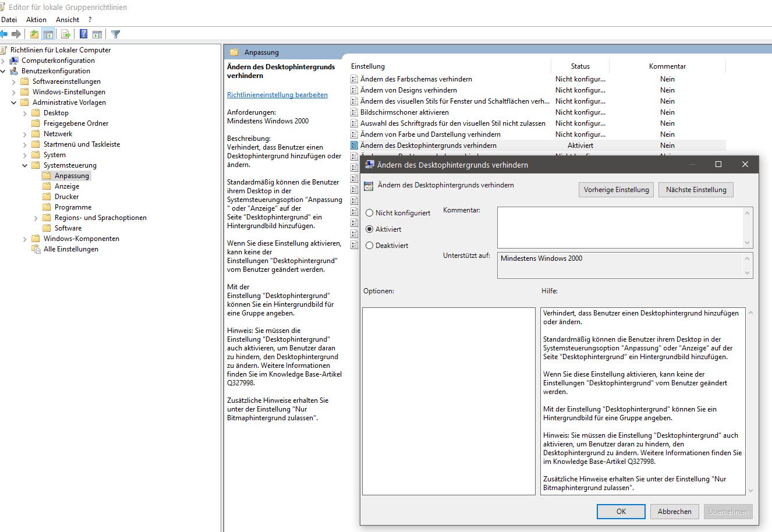
Task: Expand the Netzwerk tree node
Action: (25, 134)
